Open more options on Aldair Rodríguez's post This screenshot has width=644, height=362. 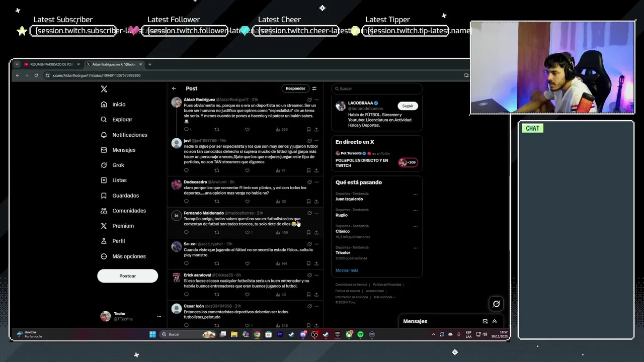[316, 100]
